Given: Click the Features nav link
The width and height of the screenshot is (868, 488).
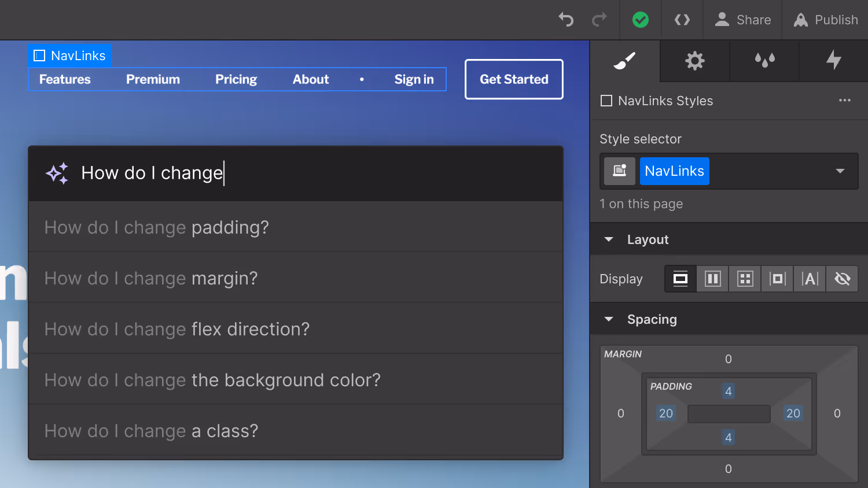Looking at the screenshot, I should coord(65,79).
